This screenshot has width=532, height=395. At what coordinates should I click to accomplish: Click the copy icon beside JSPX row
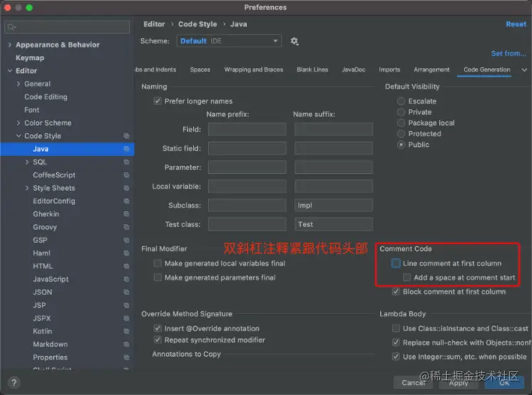126,318
